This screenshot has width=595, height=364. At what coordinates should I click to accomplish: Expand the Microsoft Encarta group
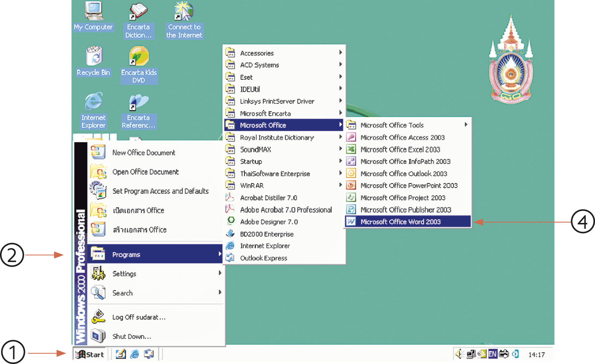[284, 113]
